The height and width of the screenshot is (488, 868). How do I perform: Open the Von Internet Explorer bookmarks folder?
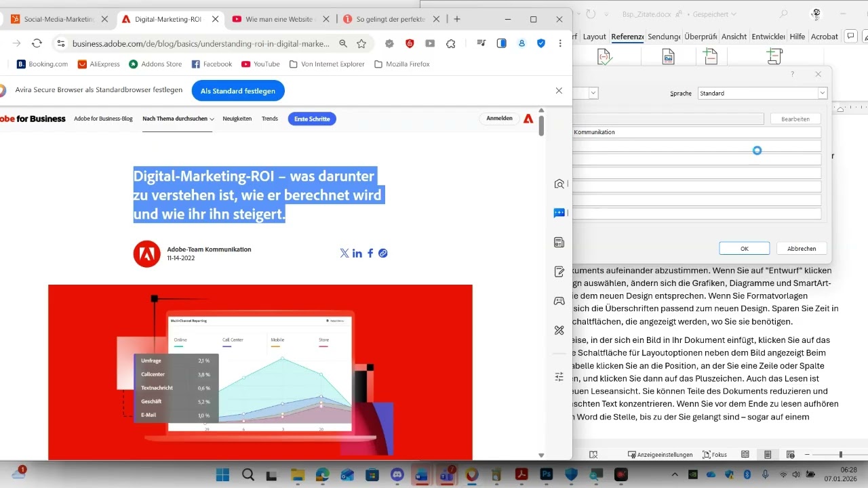(328, 64)
